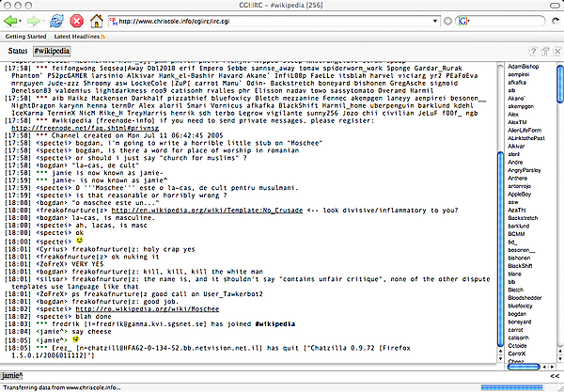Select AdamBishop in user list

(523, 67)
